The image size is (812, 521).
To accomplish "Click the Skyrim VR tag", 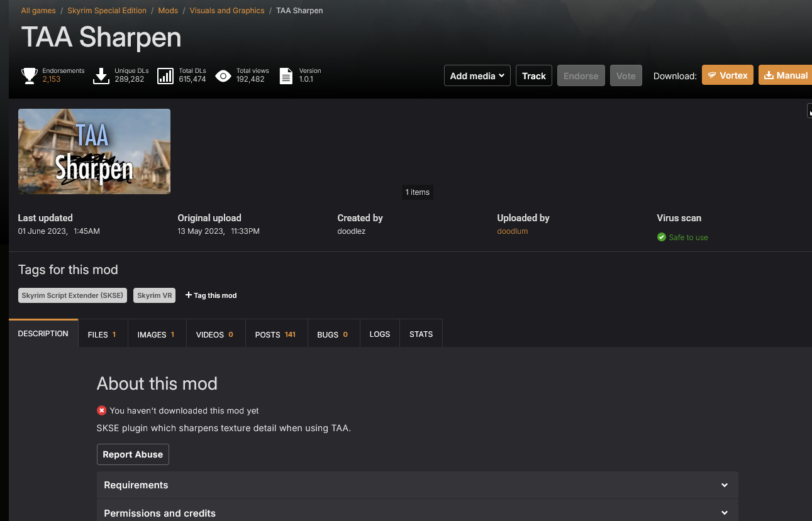I will click(154, 295).
